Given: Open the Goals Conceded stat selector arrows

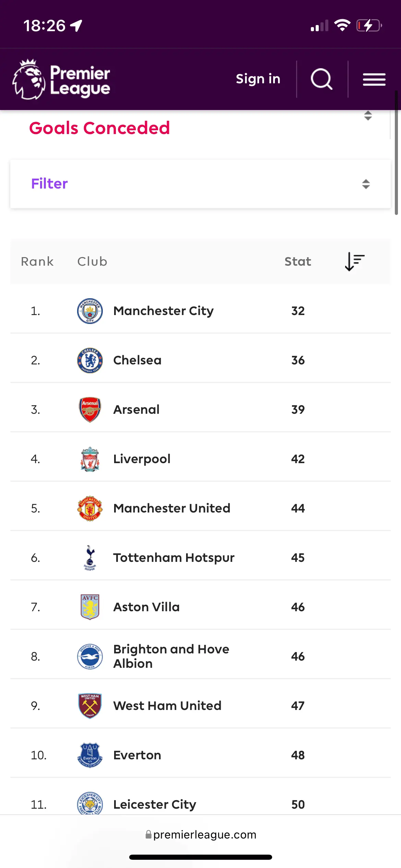Looking at the screenshot, I should [x=368, y=116].
